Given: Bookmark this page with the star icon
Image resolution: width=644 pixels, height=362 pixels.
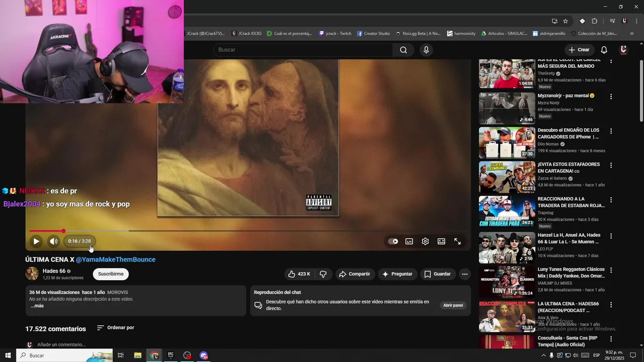Looking at the screenshot, I should pos(566,21).
